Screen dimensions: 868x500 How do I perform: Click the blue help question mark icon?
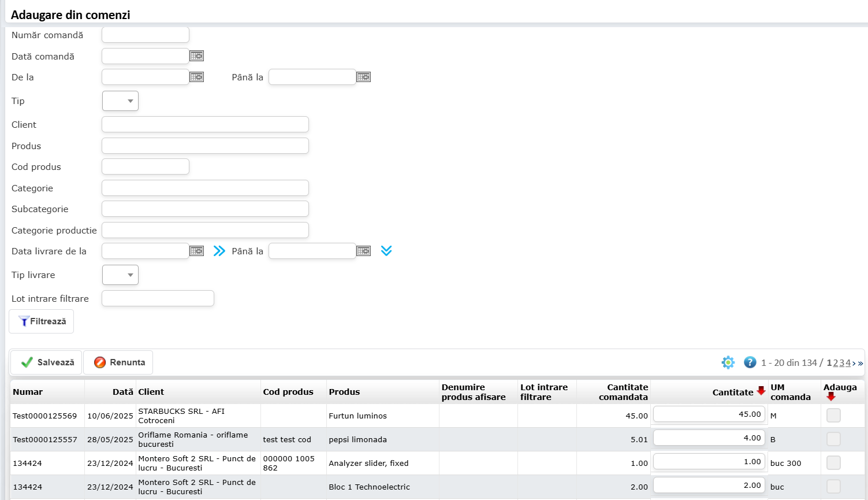[750, 362]
